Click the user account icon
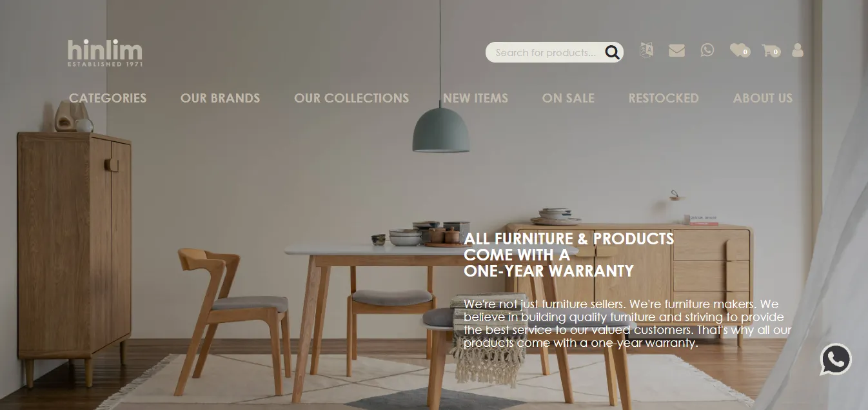The image size is (868, 410). click(x=798, y=50)
